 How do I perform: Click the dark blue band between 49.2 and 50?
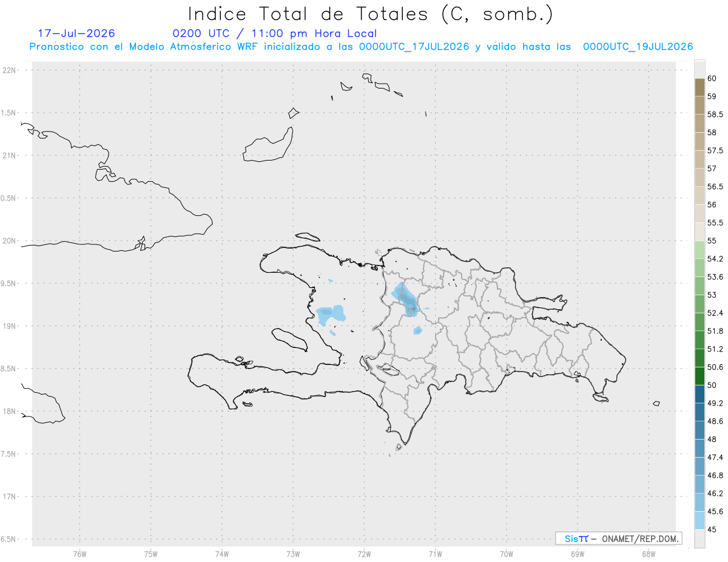coord(699,394)
